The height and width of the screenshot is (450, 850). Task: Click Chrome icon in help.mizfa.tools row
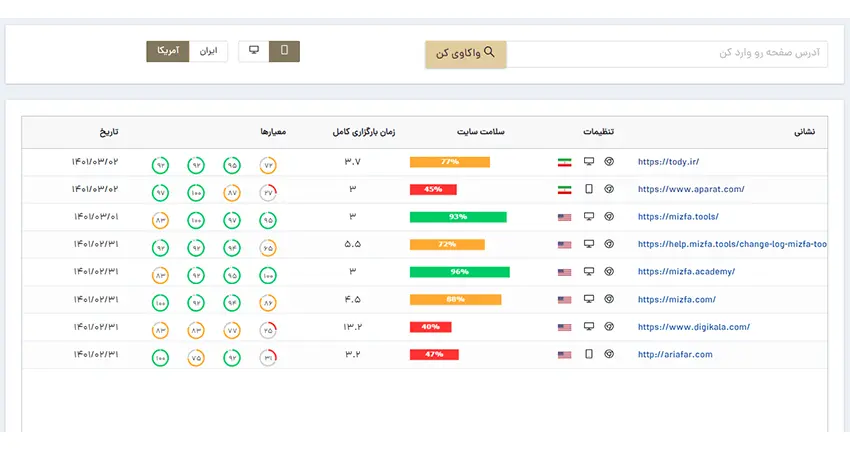[609, 244]
